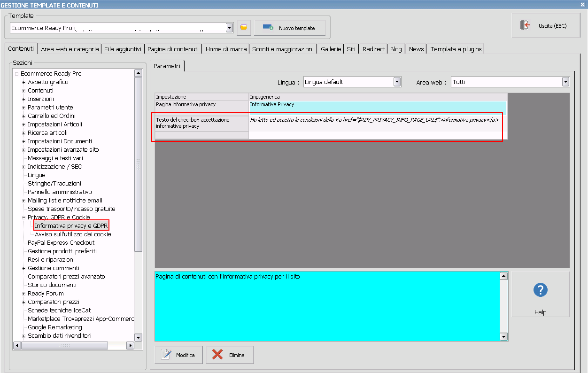The image size is (588, 373).
Task: Switch to the Blog tab
Action: coord(396,49)
